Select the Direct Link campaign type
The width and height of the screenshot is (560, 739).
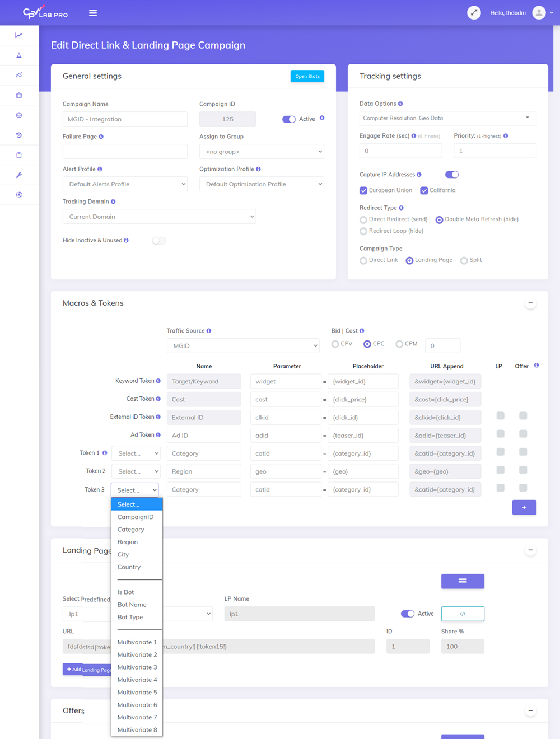pos(363,260)
